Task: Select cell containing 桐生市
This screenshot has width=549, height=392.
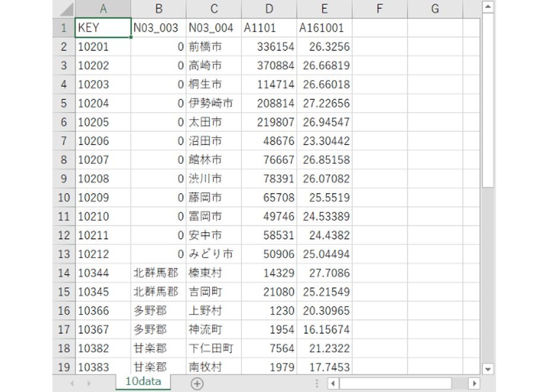Action: pos(214,84)
